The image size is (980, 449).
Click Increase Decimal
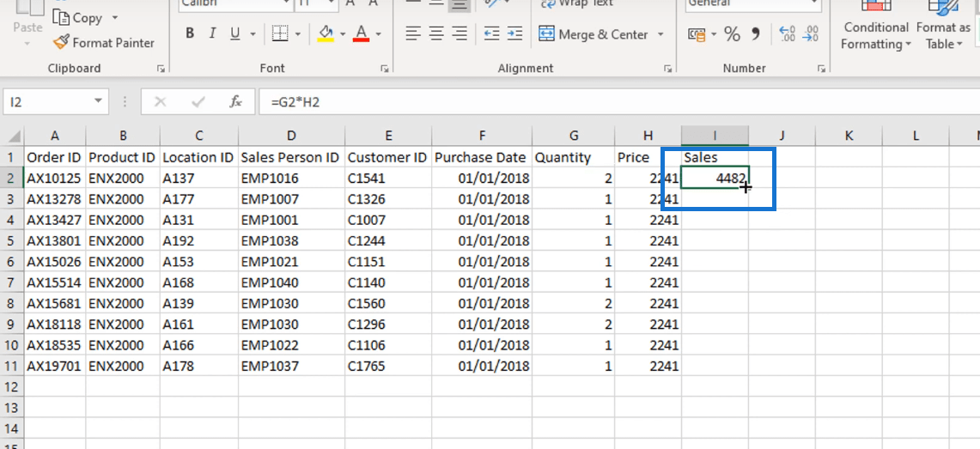(x=788, y=33)
